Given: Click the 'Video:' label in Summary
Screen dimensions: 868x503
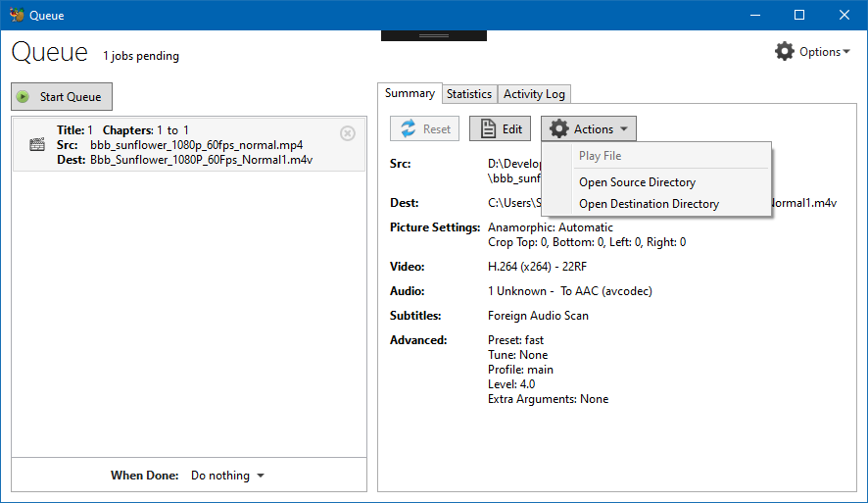Looking at the screenshot, I should pyautogui.click(x=407, y=267).
